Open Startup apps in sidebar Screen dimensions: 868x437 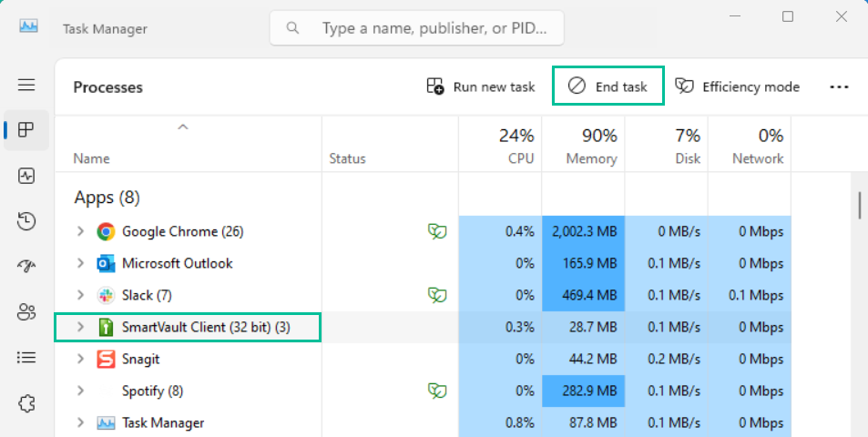pos(26,267)
